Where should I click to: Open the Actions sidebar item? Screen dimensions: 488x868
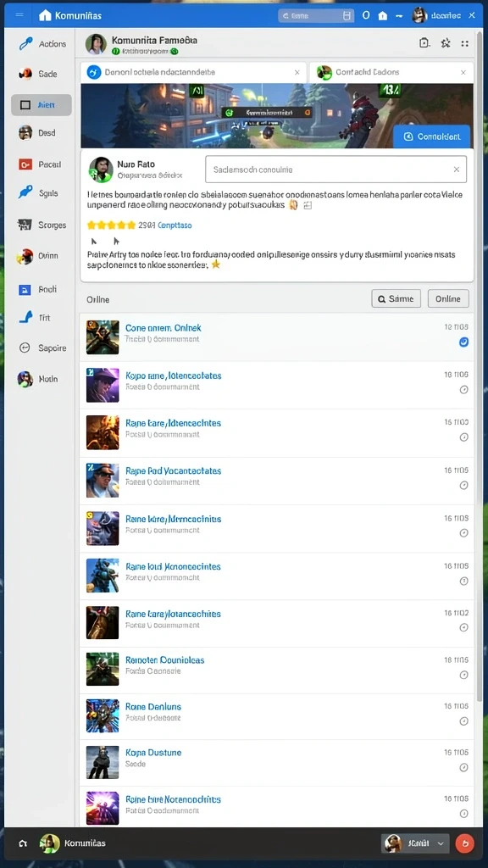tap(42, 44)
